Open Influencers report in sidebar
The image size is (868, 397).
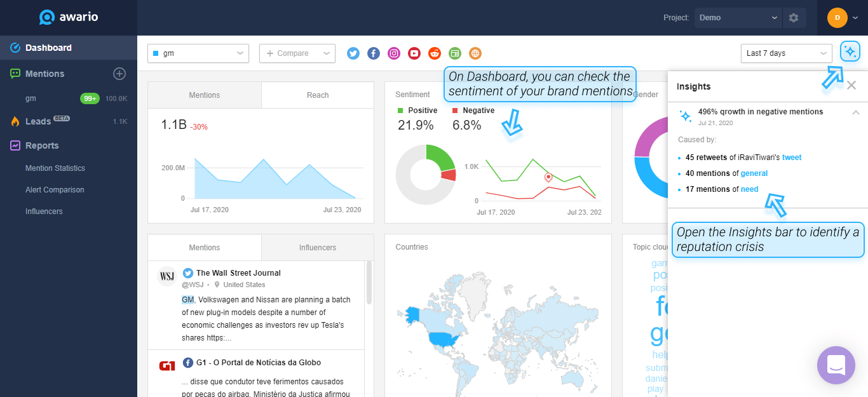pyautogui.click(x=44, y=212)
